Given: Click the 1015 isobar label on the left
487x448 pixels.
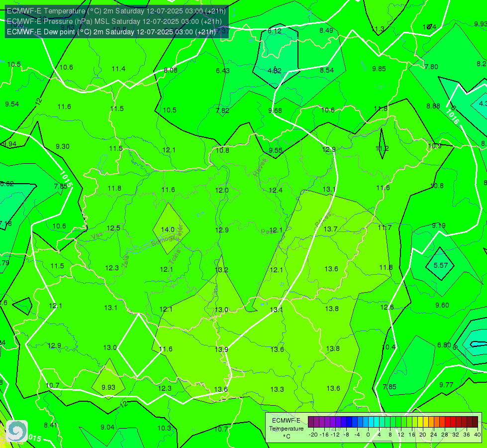Looking at the screenshot, I should [66, 179].
